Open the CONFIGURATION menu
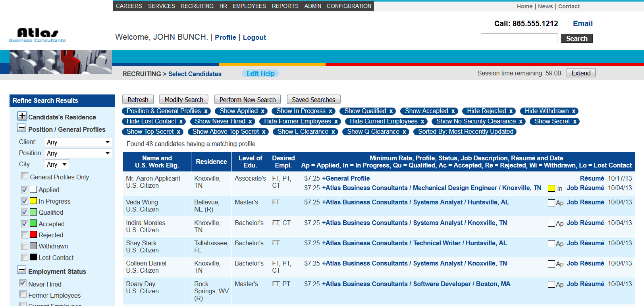 click(349, 6)
